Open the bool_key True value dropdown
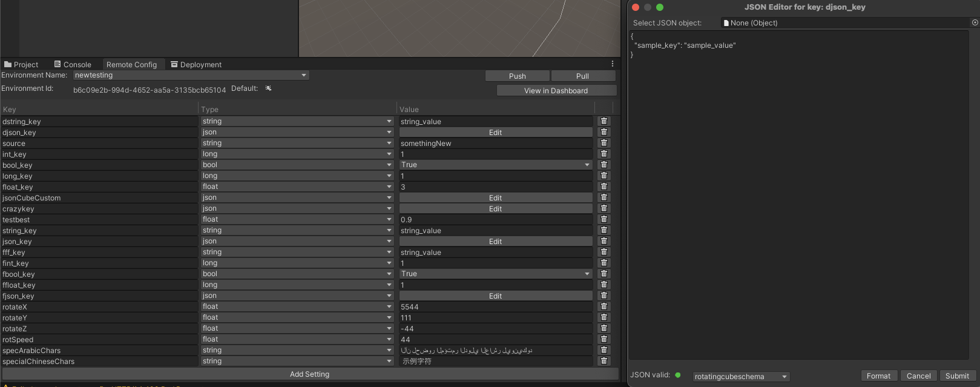Image resolution: width=980 pixels, height=387 pixels. (x=495, y=165)
